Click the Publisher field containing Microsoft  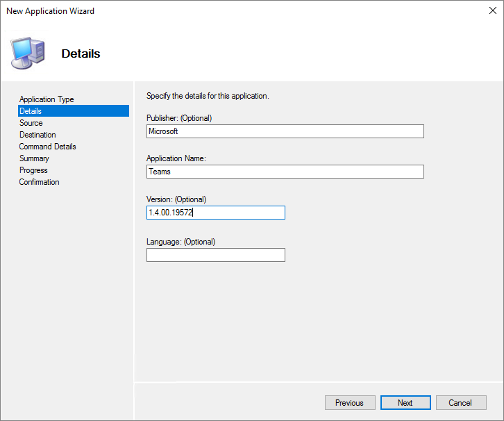[285, 131]
